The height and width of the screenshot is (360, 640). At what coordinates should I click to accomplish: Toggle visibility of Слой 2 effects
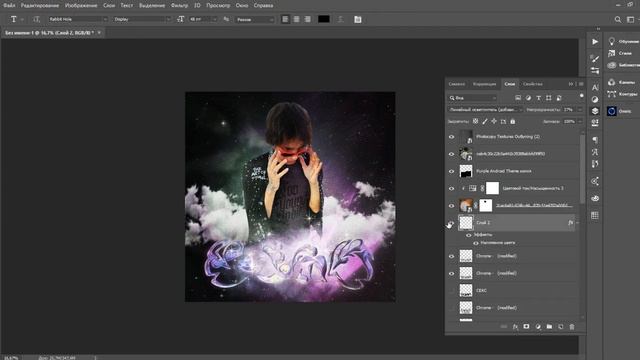click(469, 235)
